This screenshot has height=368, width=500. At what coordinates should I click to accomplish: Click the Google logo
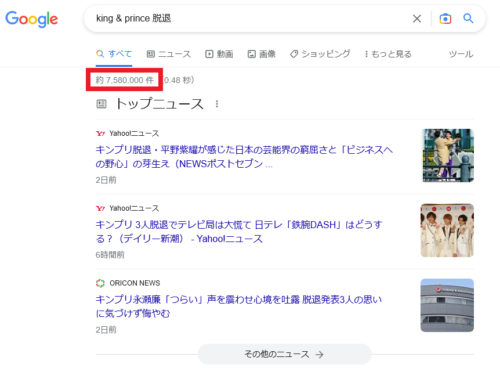point(32,19)
